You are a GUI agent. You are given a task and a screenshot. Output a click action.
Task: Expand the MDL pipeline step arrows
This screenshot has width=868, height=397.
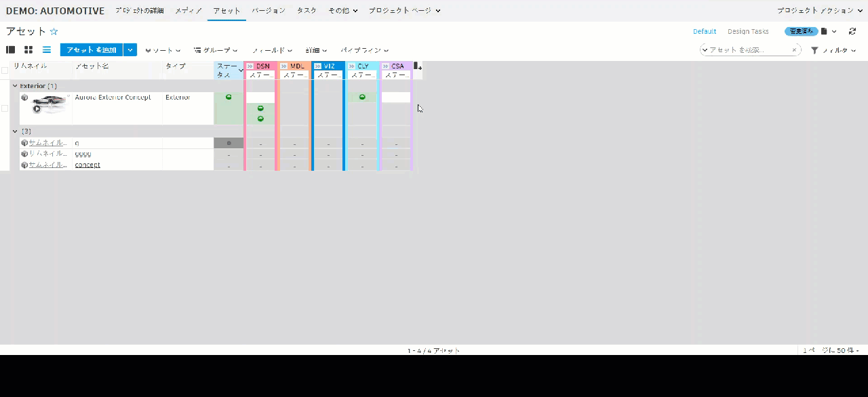(x=283, y=66)
